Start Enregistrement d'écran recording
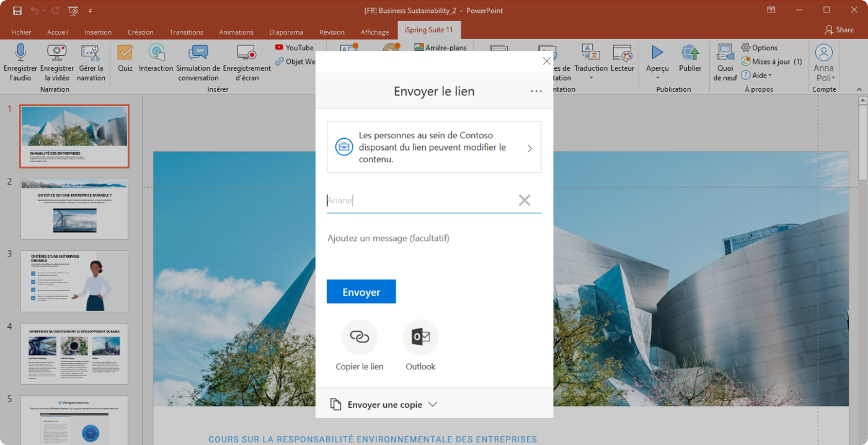868x445 pixels. (247, 53)
